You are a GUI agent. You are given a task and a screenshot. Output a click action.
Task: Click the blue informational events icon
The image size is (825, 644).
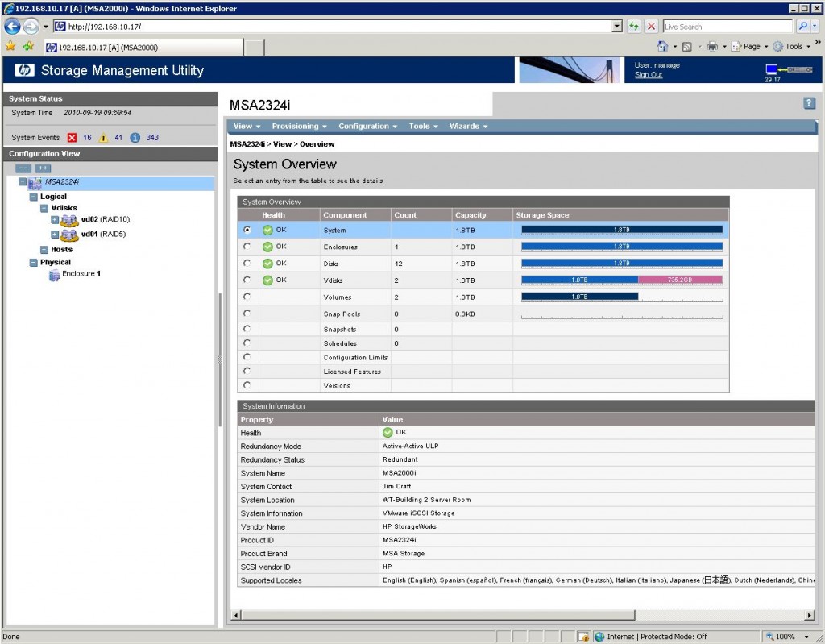pos(135,138)
